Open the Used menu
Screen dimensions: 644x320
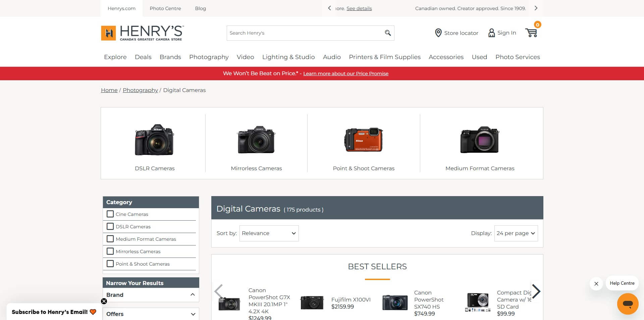pos(479,57)
